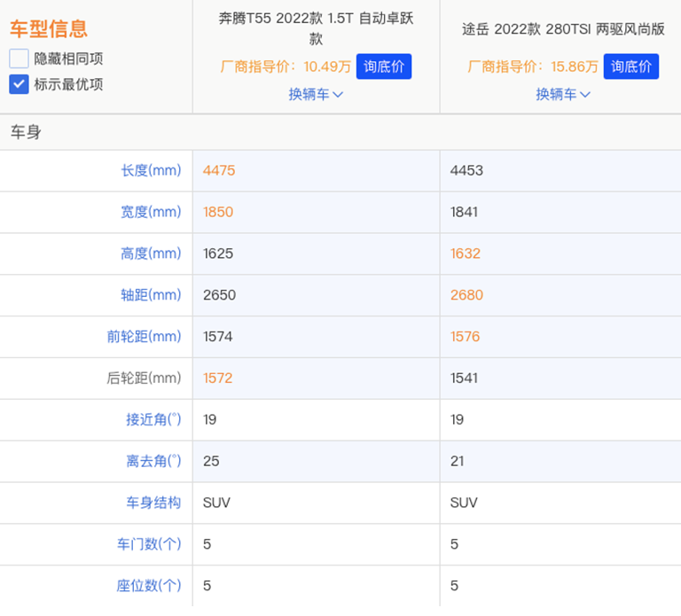Image resolution: width=681 pixels, height=616 pixels.
Task: Click 询底价 for 途岳 280TSI
Action: [630, 66]
